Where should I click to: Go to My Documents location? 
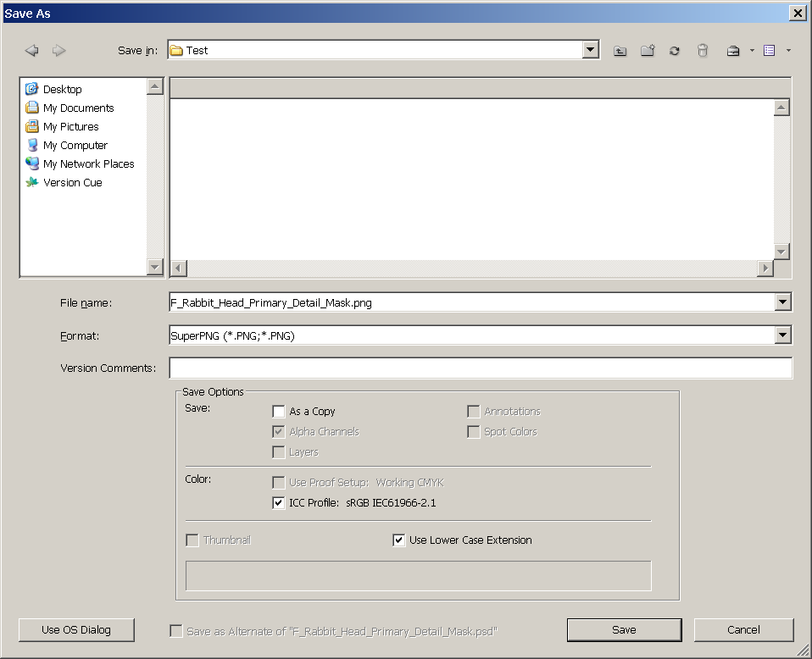78,108
